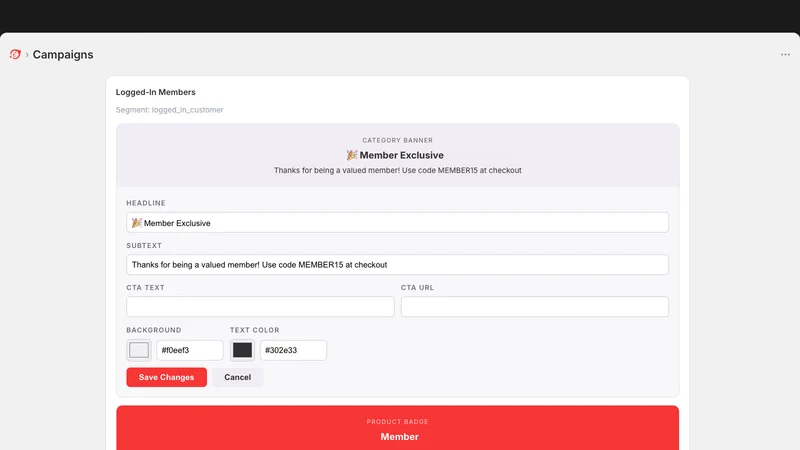Click the Logged-In Members section title
800x450 pixels.
point(156,92)
